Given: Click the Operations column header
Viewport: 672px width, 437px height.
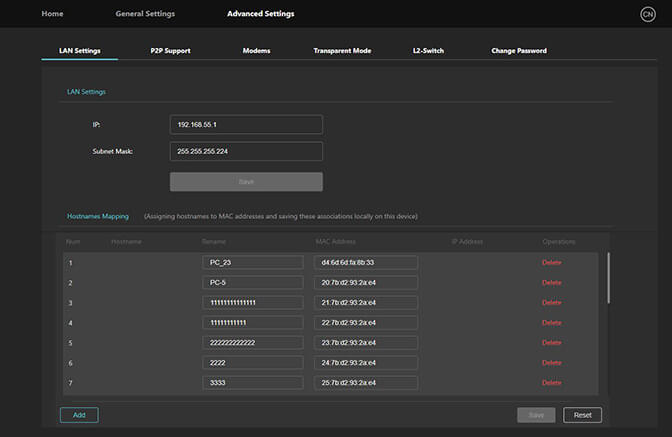Looking at the screenshot, I should pos(558,242).
